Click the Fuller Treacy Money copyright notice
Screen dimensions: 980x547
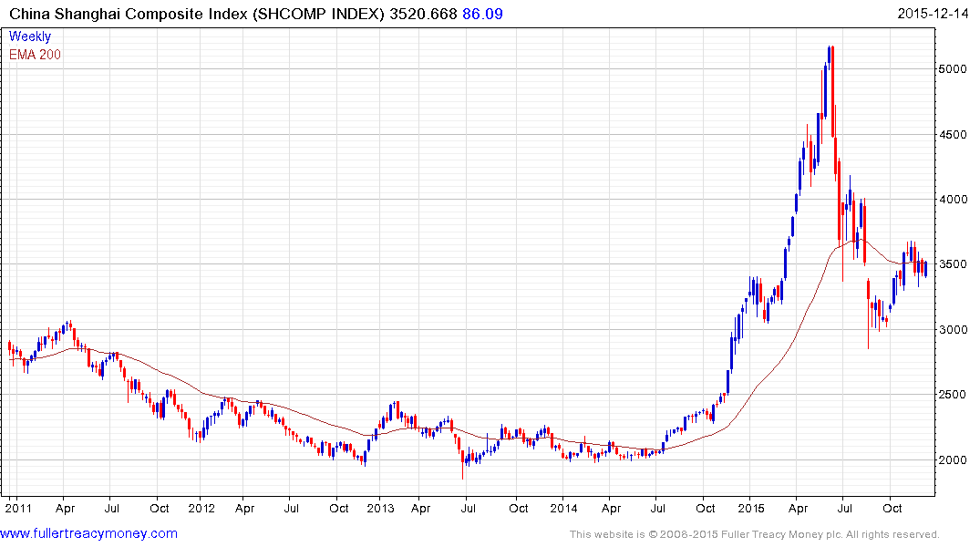click(x=755, y=534)
